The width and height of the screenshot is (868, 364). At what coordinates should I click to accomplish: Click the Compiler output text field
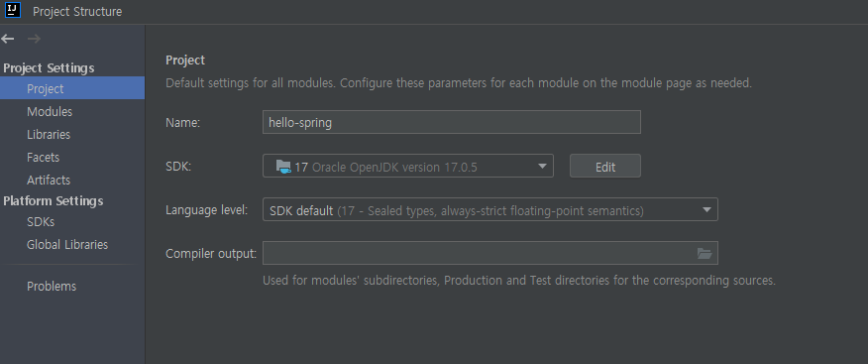tap(489, 253)
